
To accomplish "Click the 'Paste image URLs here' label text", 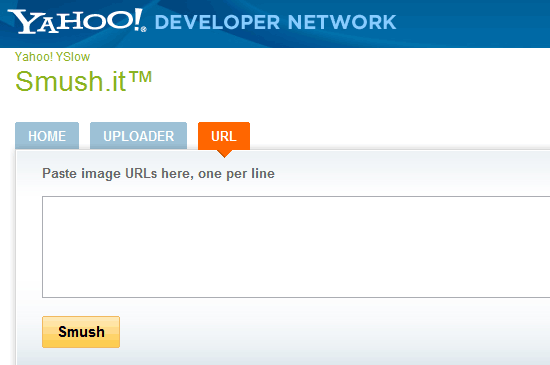I will coord(158,174).
